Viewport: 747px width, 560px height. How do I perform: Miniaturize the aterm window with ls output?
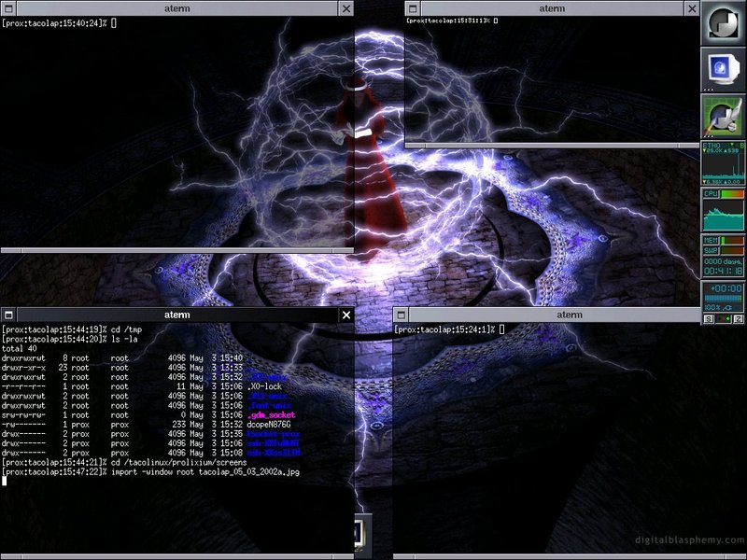pos(8,315)
